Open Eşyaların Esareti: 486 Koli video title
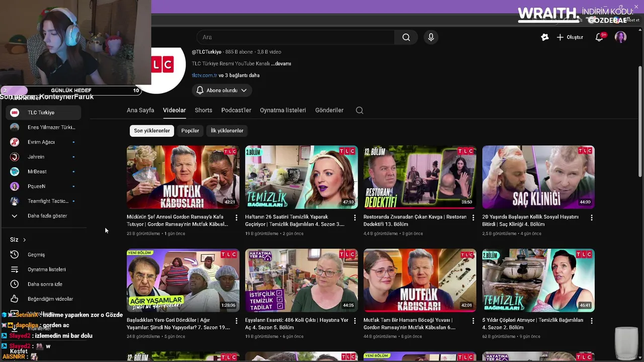 [x=297, y=324]
